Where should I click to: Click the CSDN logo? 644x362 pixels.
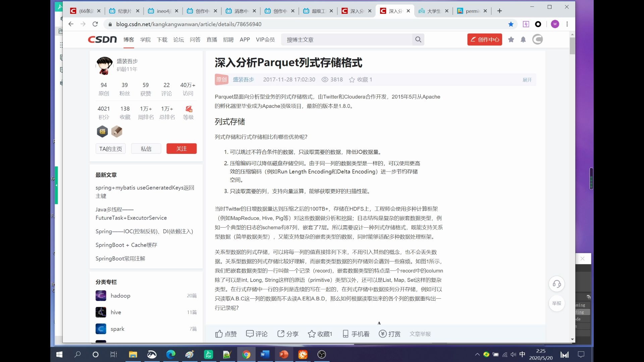(102, 39)
